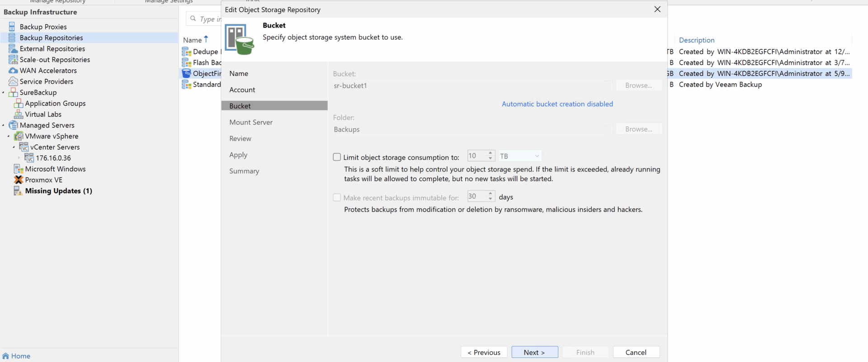Go to the Account wizard step

pos(242,90)
